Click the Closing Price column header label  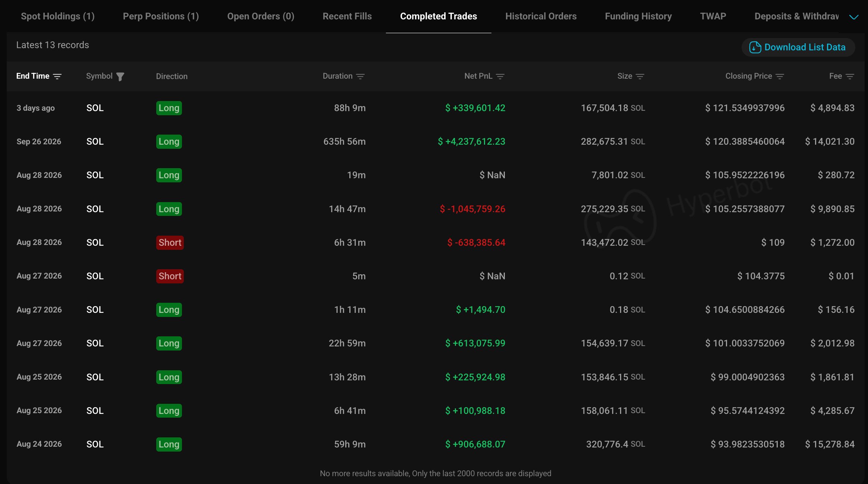click(748, 76)
